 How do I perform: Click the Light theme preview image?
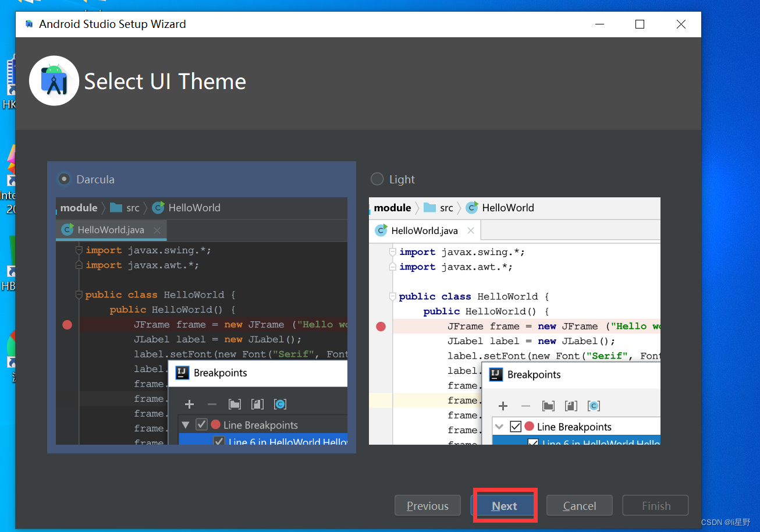(514, 321)
